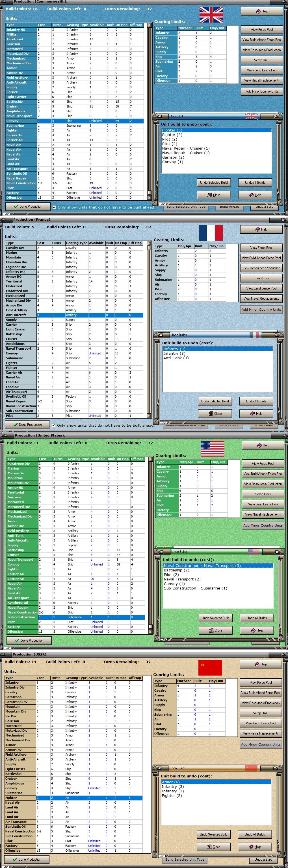Click scroll-down arrow of Commonwealth units list
Image resolution: width=288 pixels, height=868 pixels.
150,198
